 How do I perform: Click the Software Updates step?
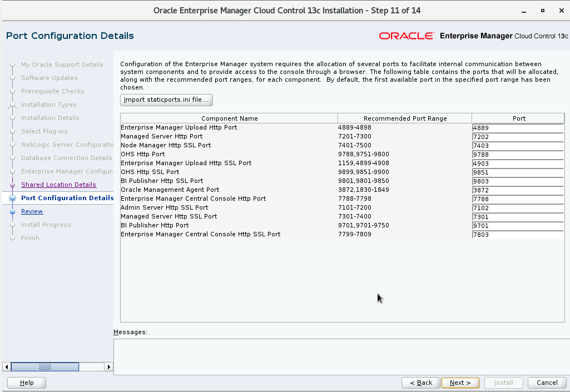[49, 78]
